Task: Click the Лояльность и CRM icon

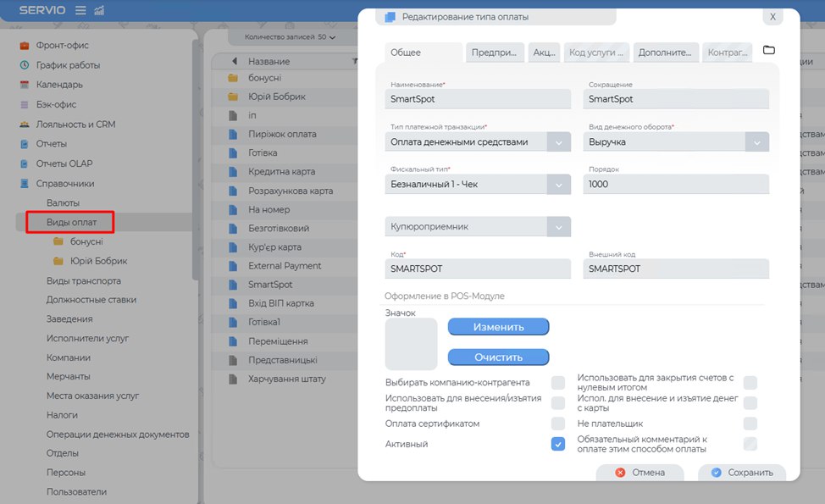Action: point(25,125)
